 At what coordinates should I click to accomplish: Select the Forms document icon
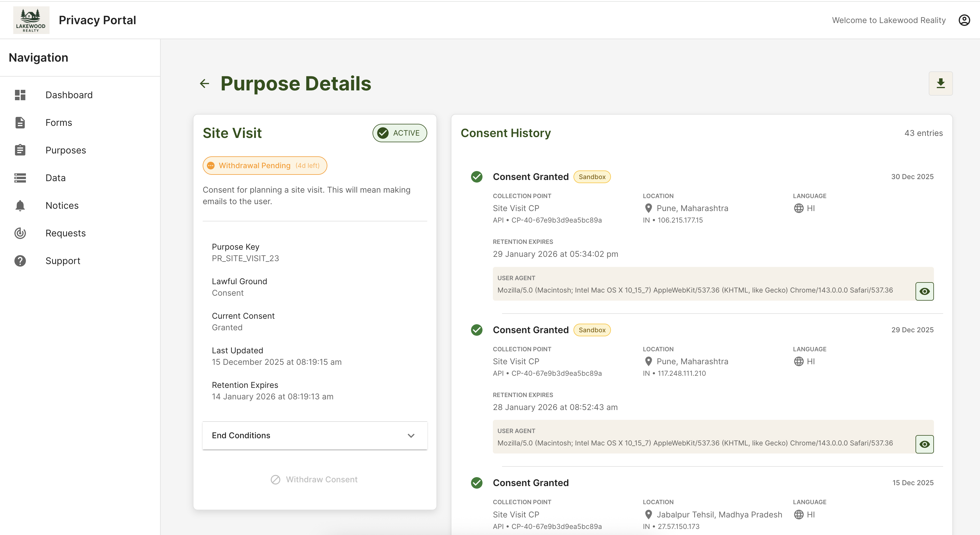(20, 123)
